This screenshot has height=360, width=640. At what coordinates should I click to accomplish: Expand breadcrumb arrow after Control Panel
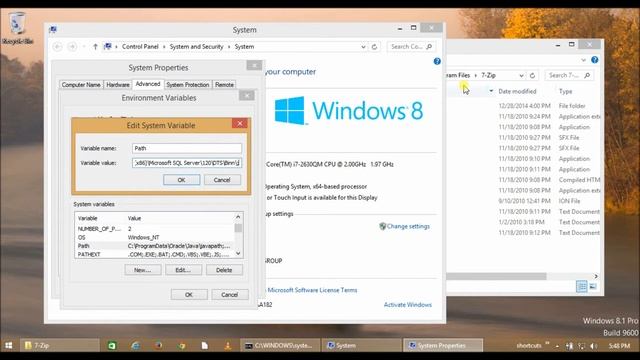pos(164,47)
